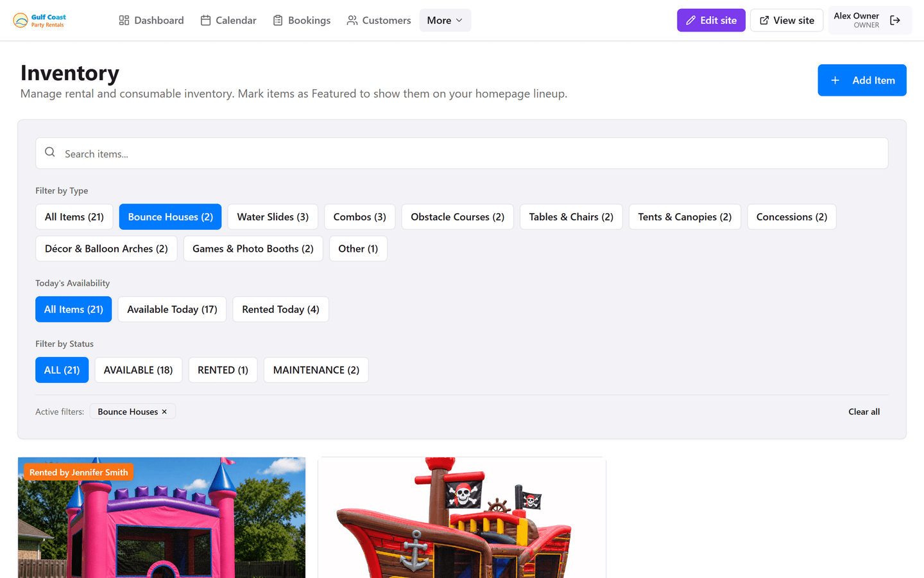Toggle the Bounce Houses (2) filter
924x578 pixels.
click(x=170, y=217)
